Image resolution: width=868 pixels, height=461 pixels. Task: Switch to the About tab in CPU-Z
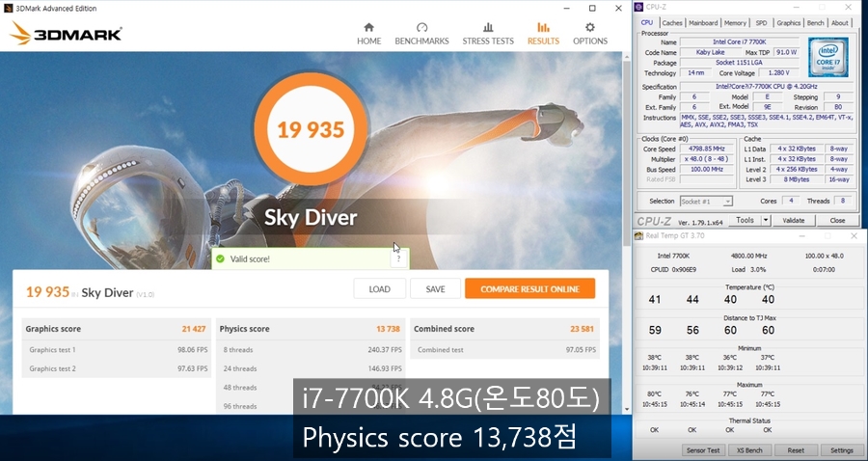tap(839, 23)
